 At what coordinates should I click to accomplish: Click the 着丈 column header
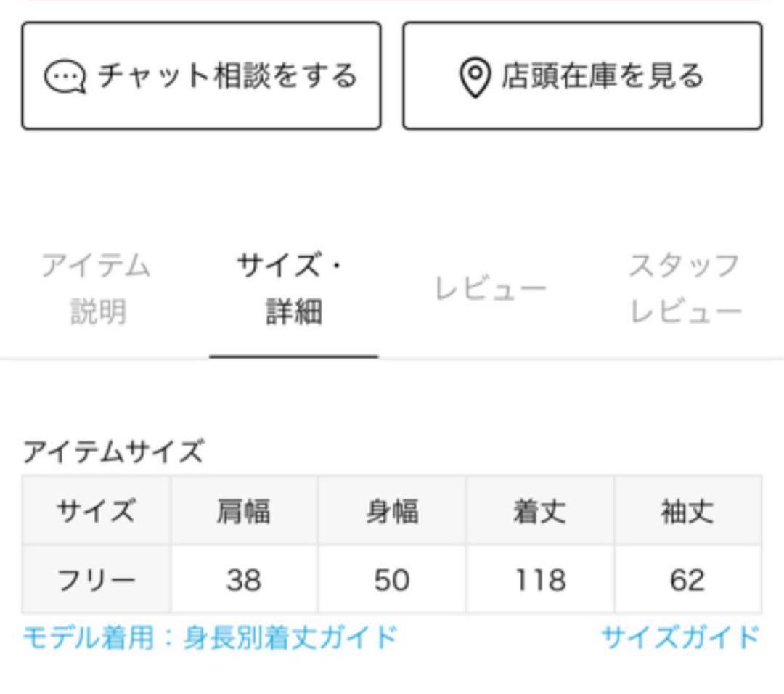tap(540, 512)
